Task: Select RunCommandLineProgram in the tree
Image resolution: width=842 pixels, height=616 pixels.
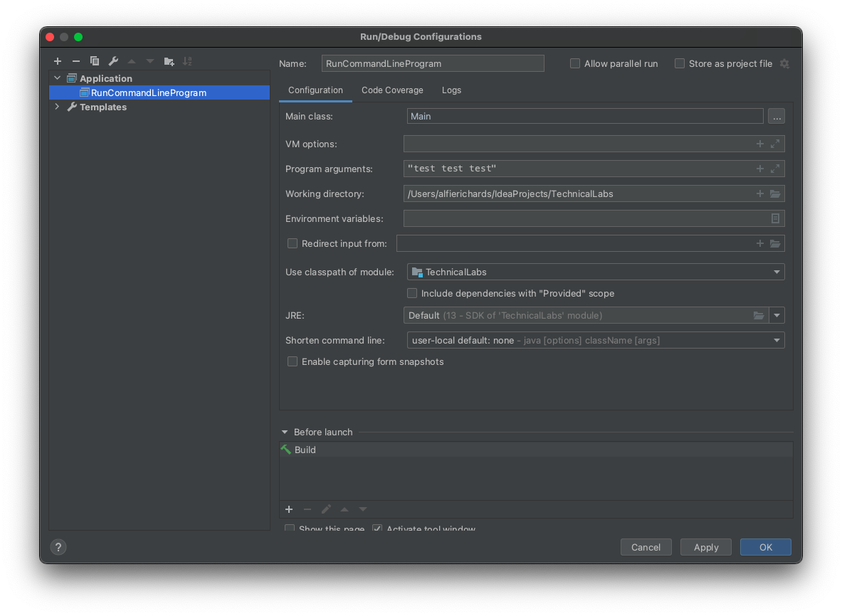Action: 159,93
